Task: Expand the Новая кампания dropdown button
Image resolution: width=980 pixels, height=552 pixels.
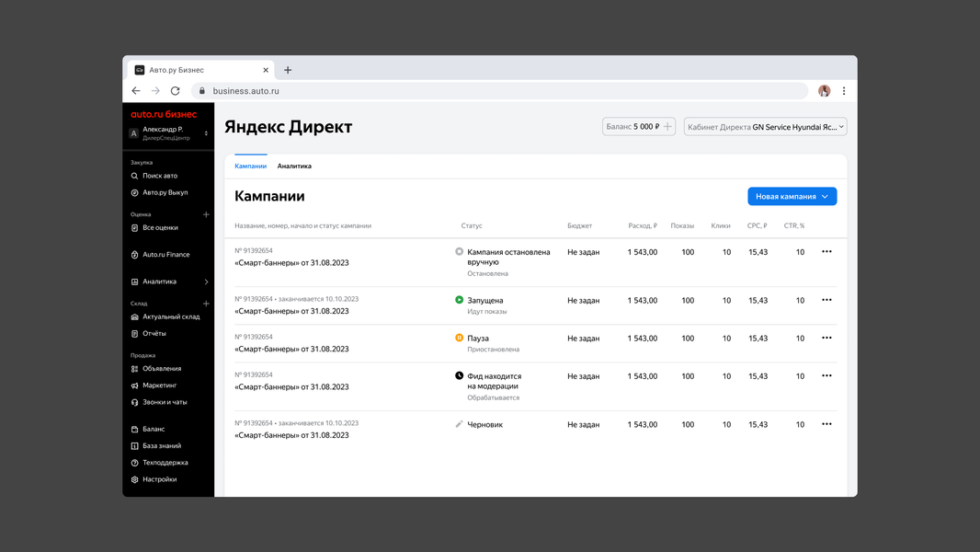Action: (x=792, y=196)
